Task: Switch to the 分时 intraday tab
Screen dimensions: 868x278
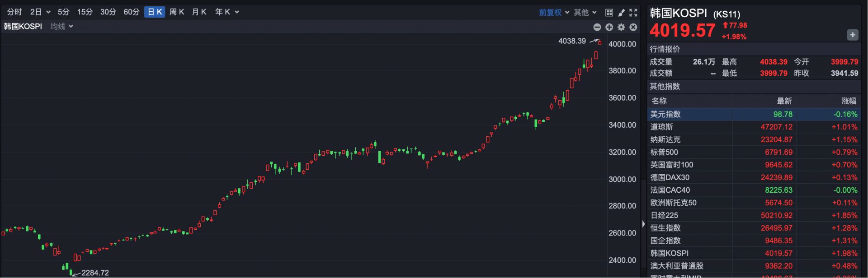Action: point(14,12)
